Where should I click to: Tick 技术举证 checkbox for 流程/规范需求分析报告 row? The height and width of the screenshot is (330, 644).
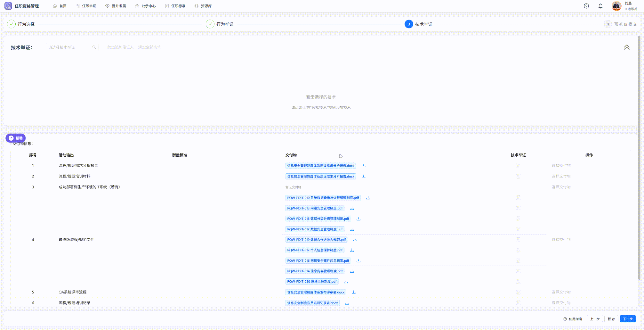[518, 166]
